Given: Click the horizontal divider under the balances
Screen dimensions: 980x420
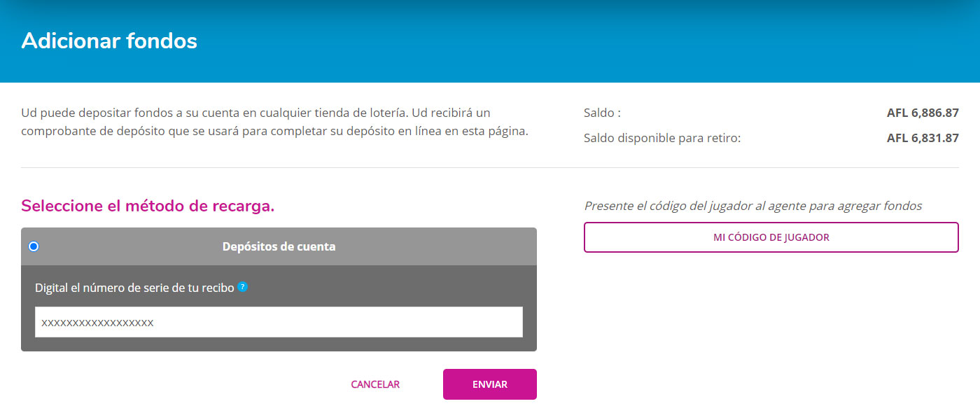Looking at the screenshot, I should [x=490, y=168].
